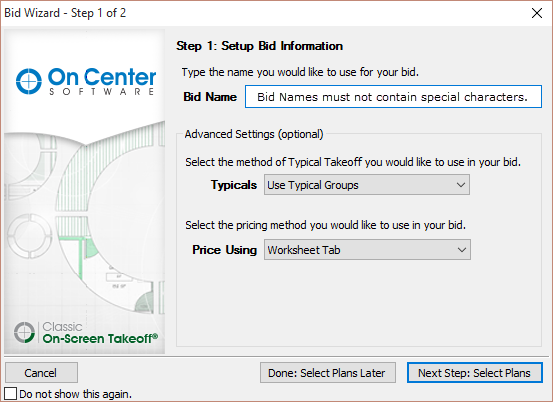Open the Typicals dropdown arrow
Viewport: 553px width, 402px height.
tap(461, 185)
